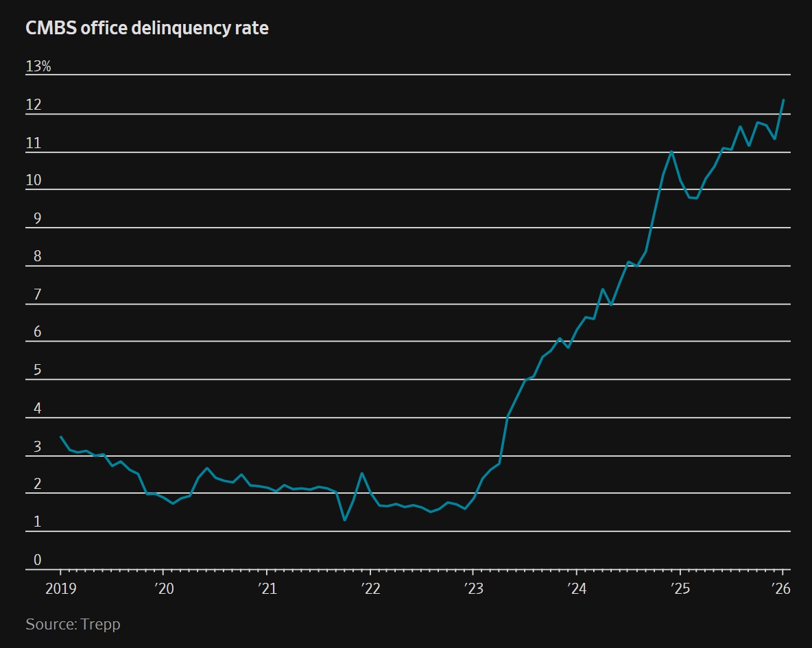Viewport: 812px width, 648px height.
Task: Select the '24 year label
Action: pos(577,588)
